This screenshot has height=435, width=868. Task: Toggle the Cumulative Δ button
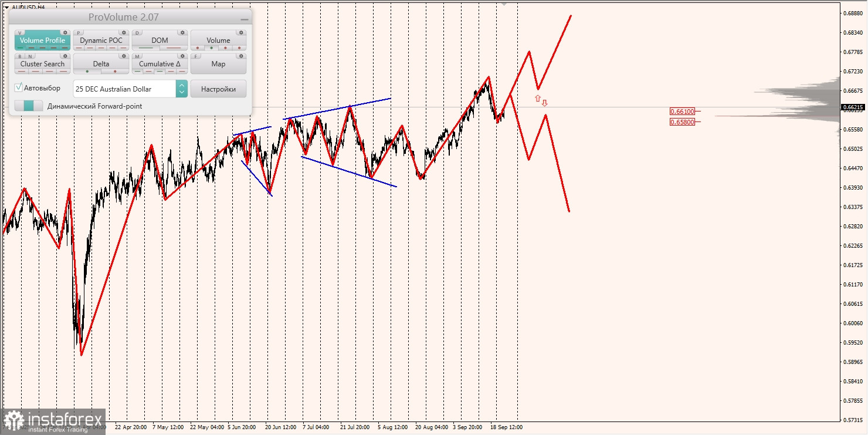160,63
